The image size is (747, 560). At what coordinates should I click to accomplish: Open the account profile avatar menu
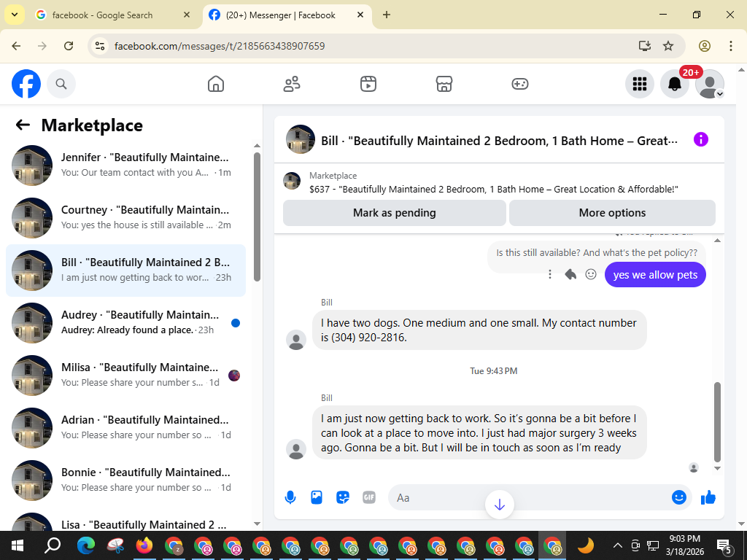[x=709, y=85]
